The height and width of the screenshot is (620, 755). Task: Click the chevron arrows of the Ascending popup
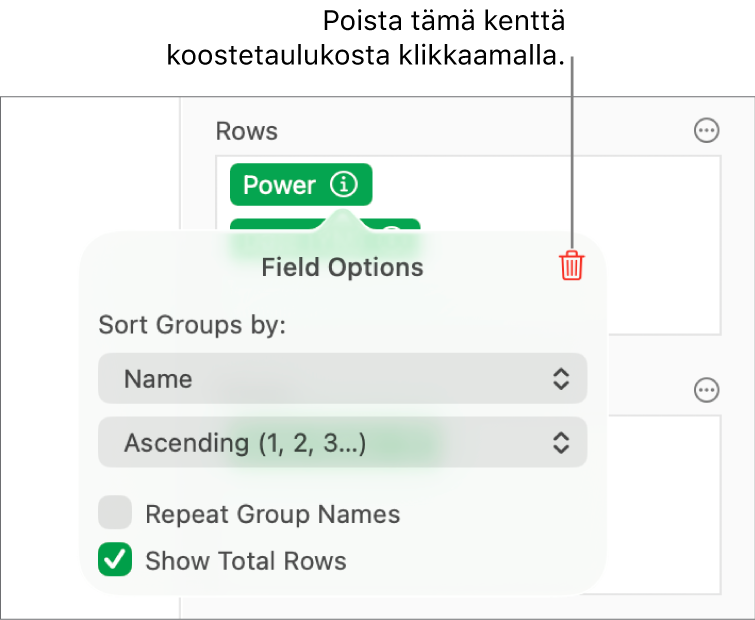click(561, 443)
